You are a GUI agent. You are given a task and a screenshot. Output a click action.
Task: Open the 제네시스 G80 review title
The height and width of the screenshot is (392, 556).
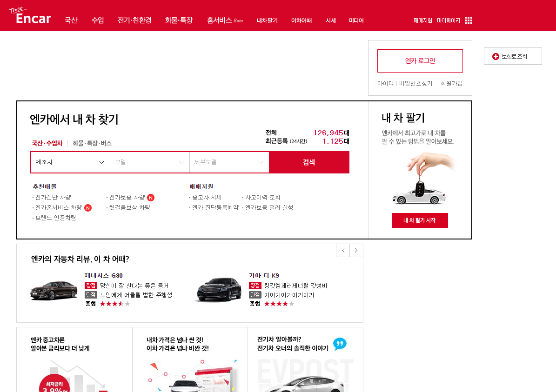pyautogui.click(x=104, y=276)
